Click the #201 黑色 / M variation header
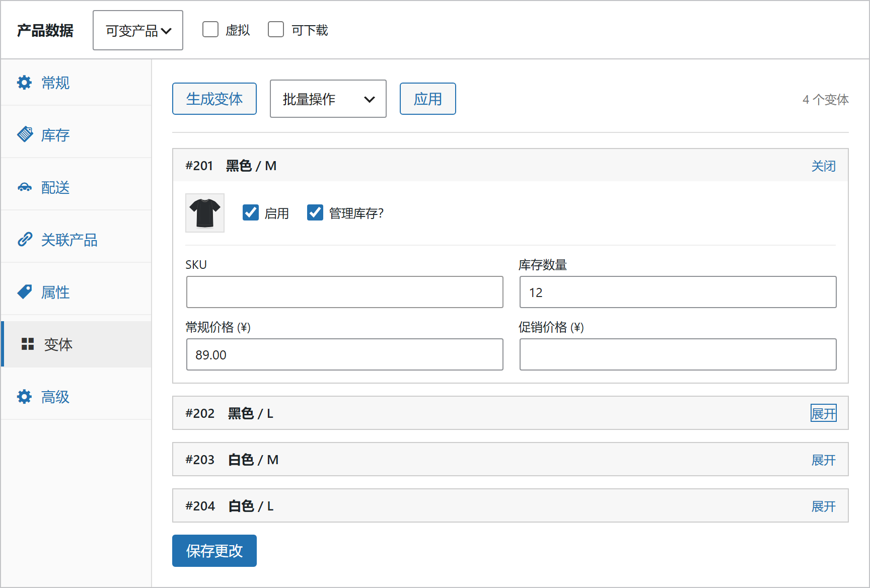 click(x=511, y=166)
